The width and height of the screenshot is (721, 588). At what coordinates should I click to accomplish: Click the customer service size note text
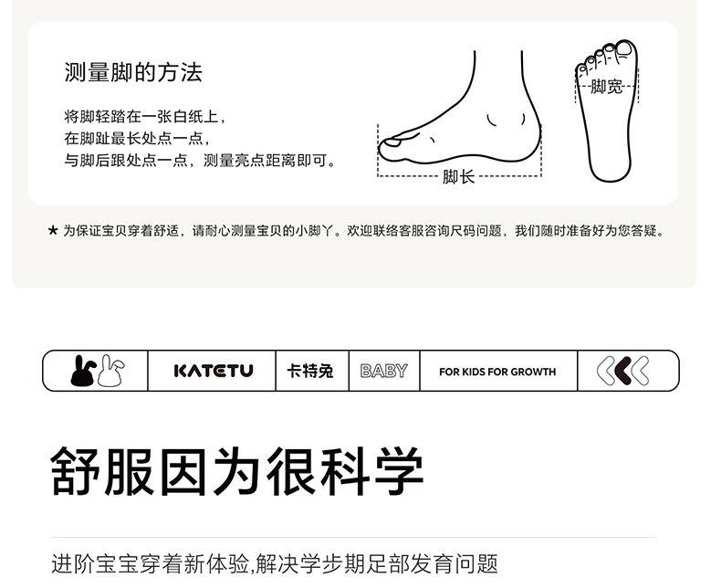[x=364, y=230]
